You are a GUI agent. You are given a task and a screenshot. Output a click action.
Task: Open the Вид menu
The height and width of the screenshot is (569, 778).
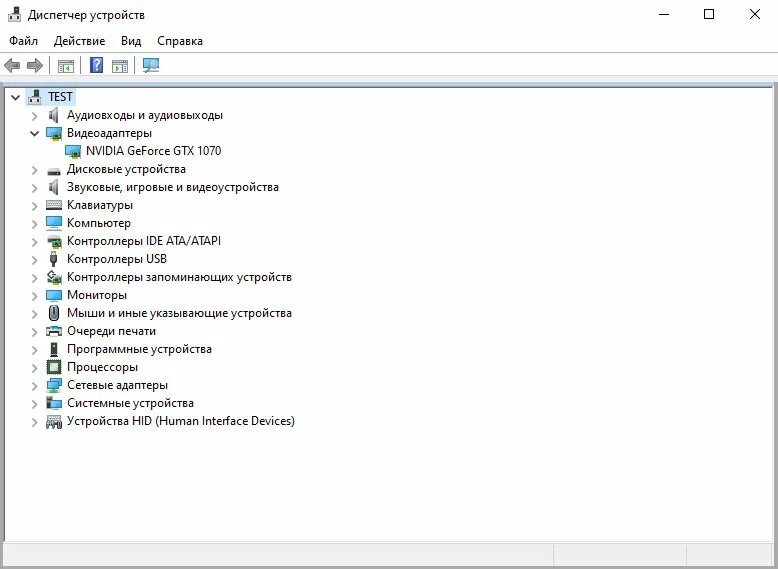click(131, 41)
